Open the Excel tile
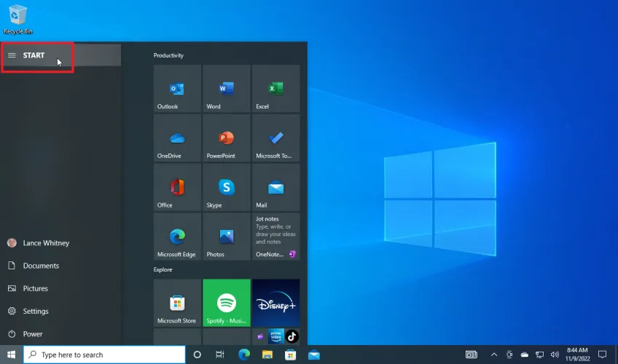This screenshot has height=364, width=618. 275,89
